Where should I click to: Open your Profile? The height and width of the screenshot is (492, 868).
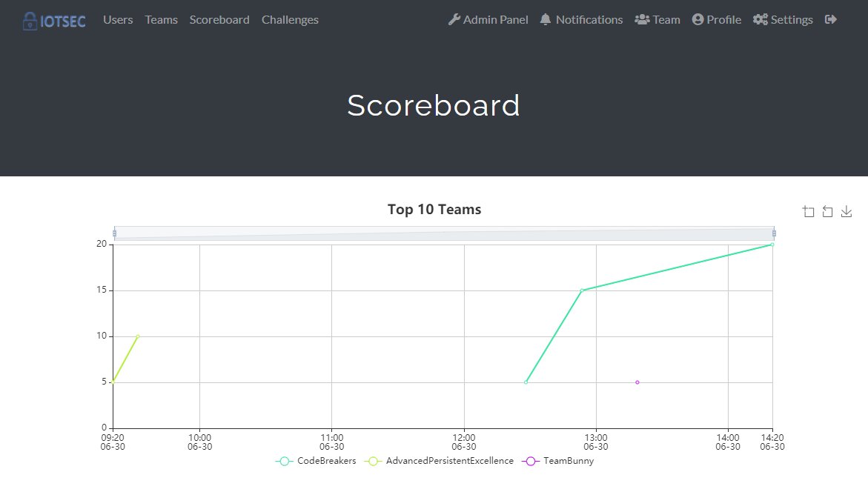(716, 20)
